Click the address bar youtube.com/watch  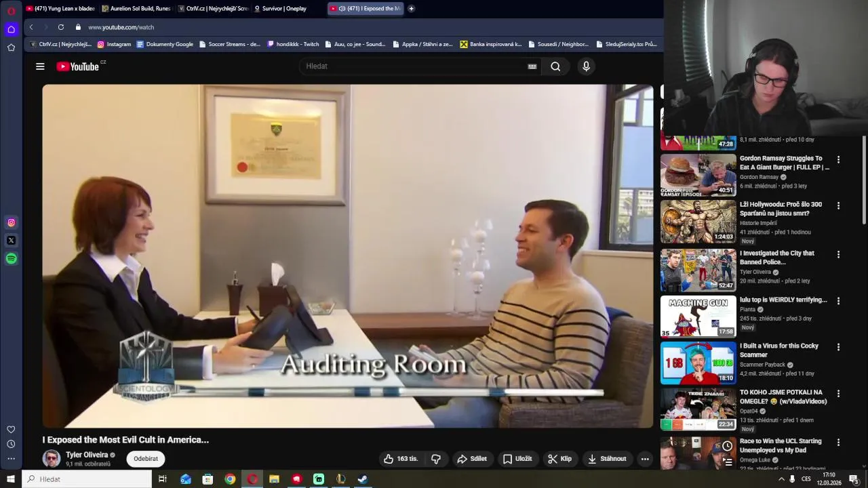[121, 27]
